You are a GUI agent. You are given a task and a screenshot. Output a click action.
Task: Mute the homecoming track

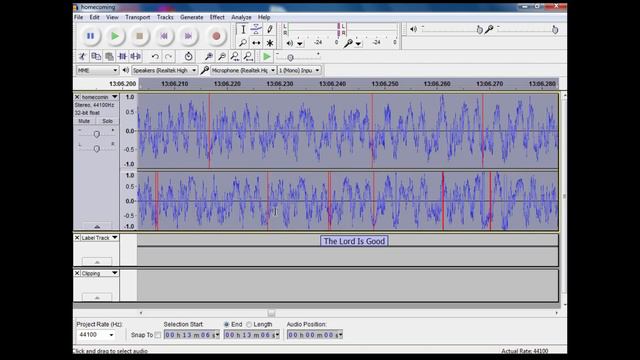[84, 121]
